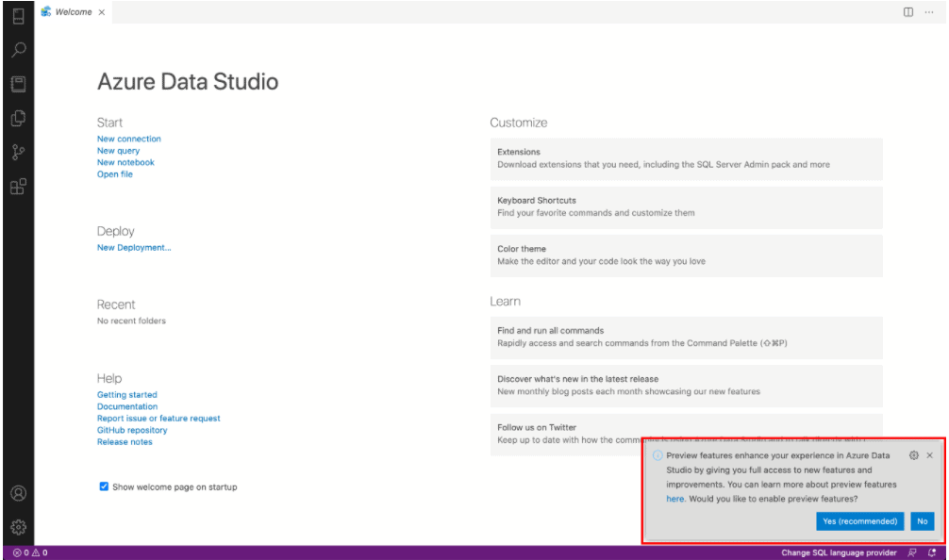The height and width of the screenshot is (560, 949).
Task: Open the Release notes link
Action: point(125,441)
